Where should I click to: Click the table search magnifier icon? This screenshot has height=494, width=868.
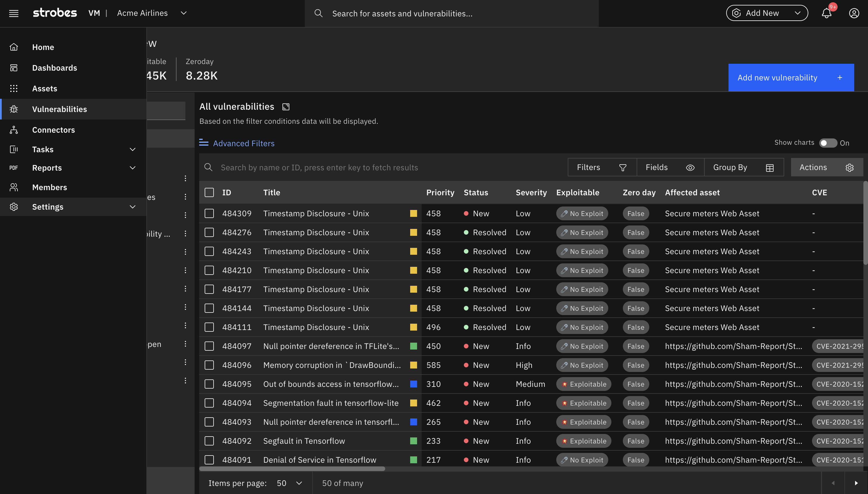(x=208, y=167)
